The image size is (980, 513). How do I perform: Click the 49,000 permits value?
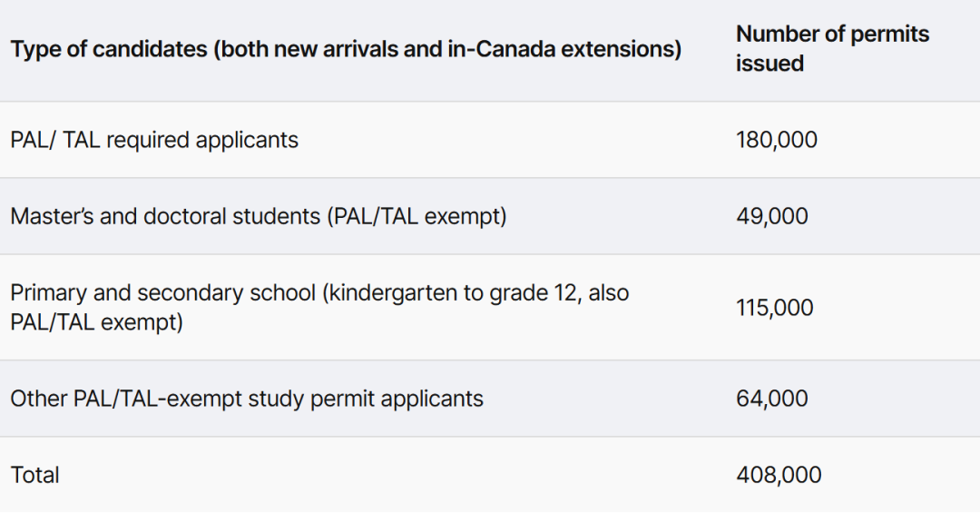(x=771, y=216)
